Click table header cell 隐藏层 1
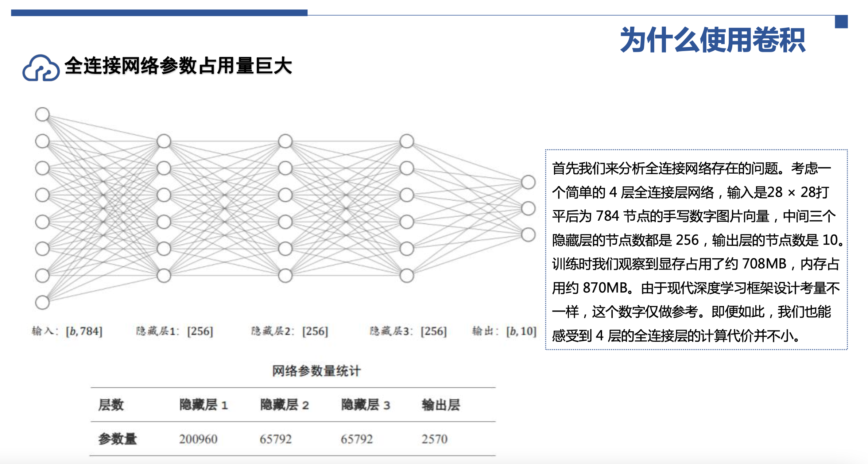 (x=204, y=405)
